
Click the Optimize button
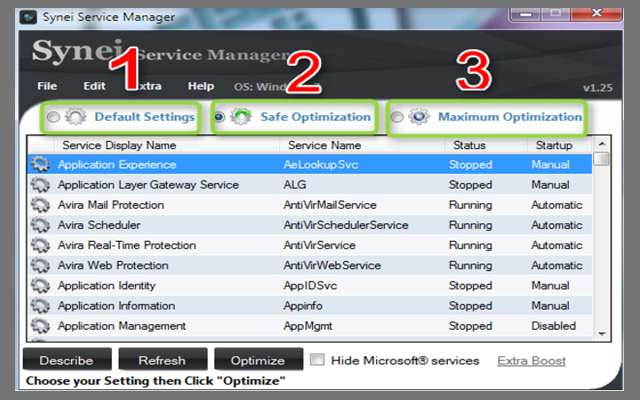click(258, 360)
